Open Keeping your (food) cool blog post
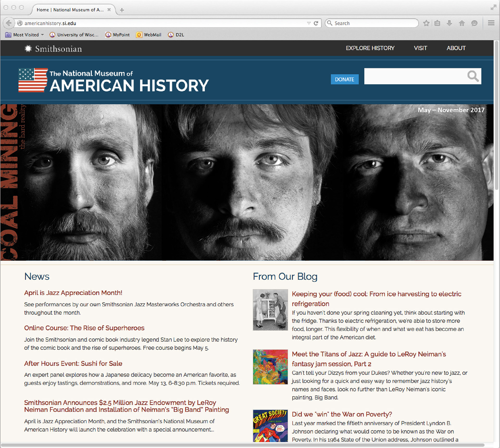This screenshot has height=448, width=500. pos(377,299)
